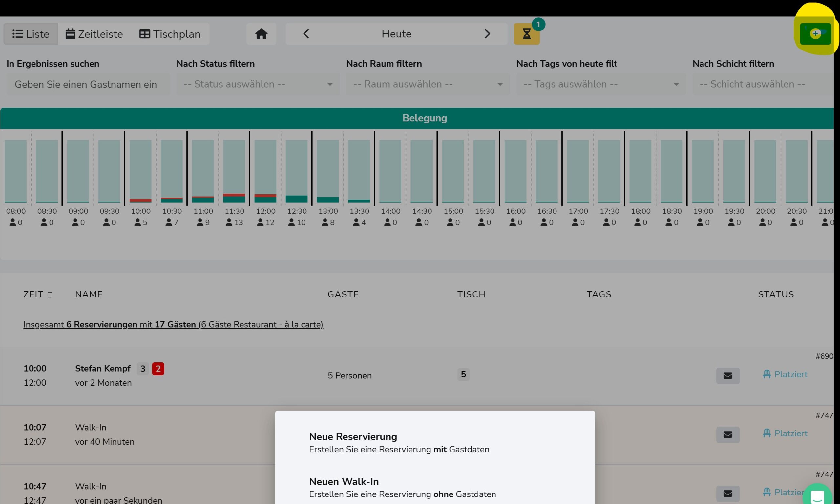
Task: Open the Tags auswählen dropdown
Action: tap(601, 84)
